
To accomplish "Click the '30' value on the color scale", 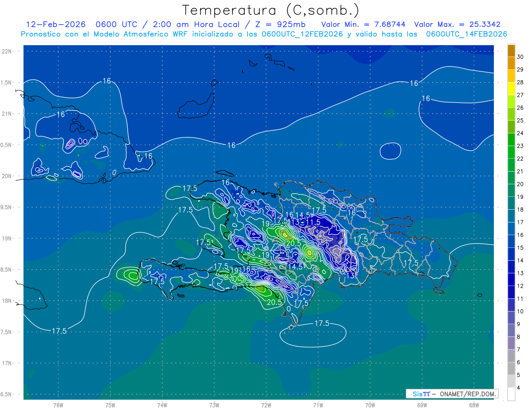I will 520,57.
